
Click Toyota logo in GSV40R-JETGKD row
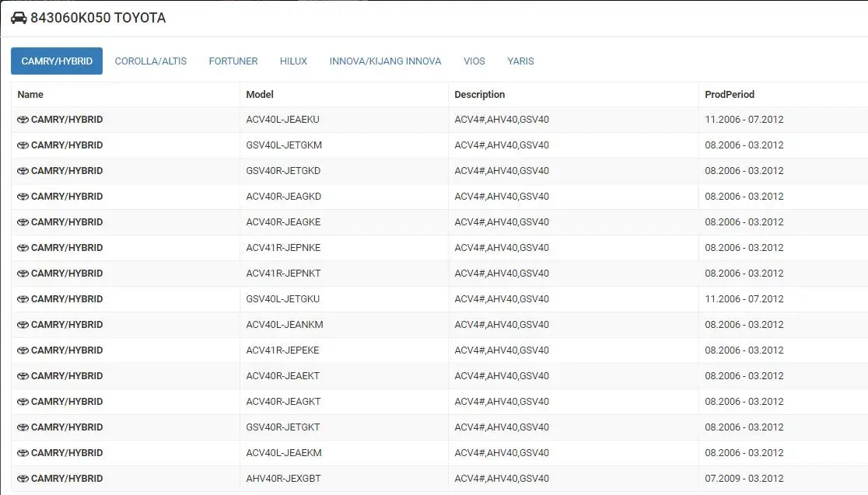pyautogui.click(x=23, y=171)
